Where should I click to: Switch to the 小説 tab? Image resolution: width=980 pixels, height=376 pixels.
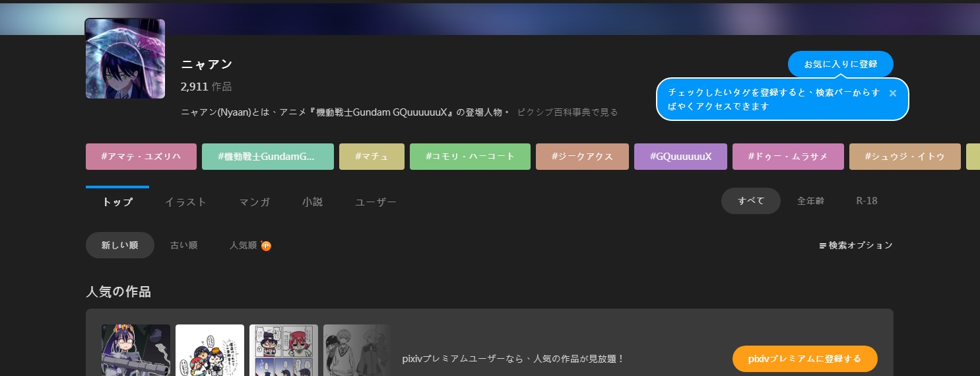tap(313, 202)
